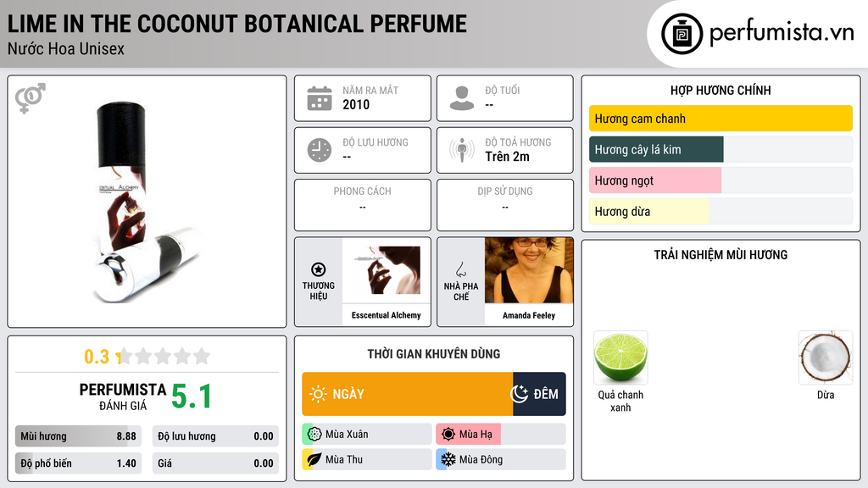Click the Độ phổ biến 1.40 score bar

coord(78,463)
